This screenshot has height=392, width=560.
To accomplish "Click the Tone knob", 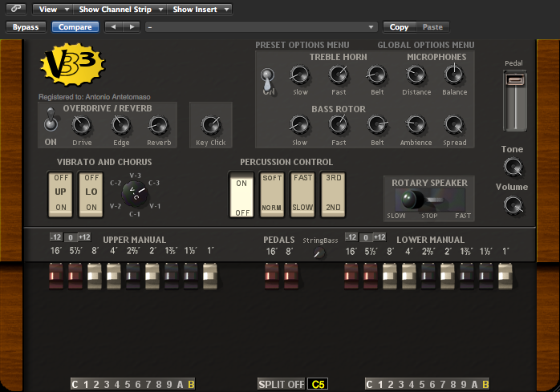I will 512,168.
